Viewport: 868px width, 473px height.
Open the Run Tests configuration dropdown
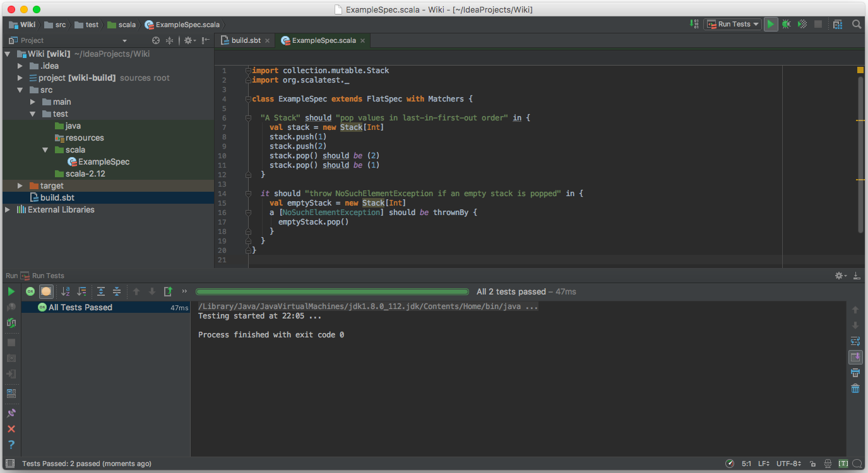733,24
